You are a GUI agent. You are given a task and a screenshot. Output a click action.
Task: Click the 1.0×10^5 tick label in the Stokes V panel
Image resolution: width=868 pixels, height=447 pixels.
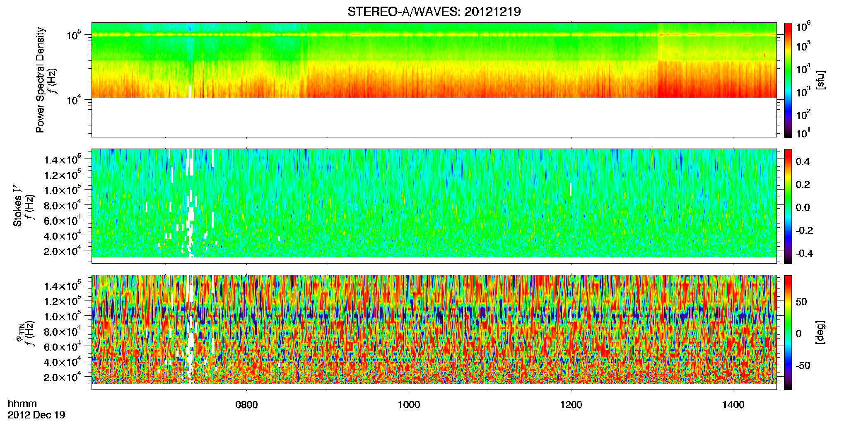tap(63, 190)
